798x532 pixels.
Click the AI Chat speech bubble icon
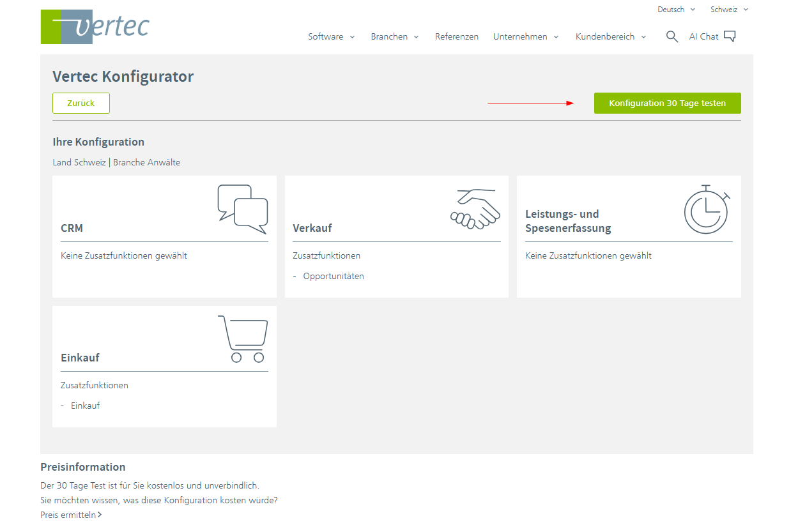(x=730, y=36)
